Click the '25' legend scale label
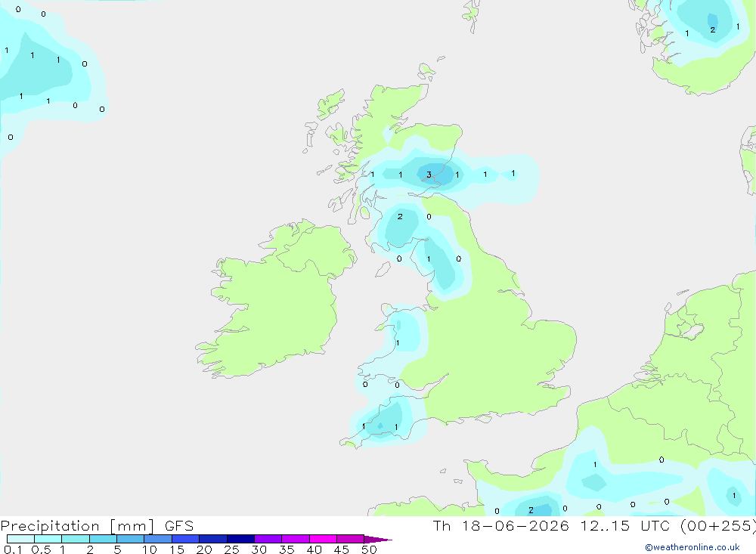The height and width of the screenshot is (554, 756). 231,549
